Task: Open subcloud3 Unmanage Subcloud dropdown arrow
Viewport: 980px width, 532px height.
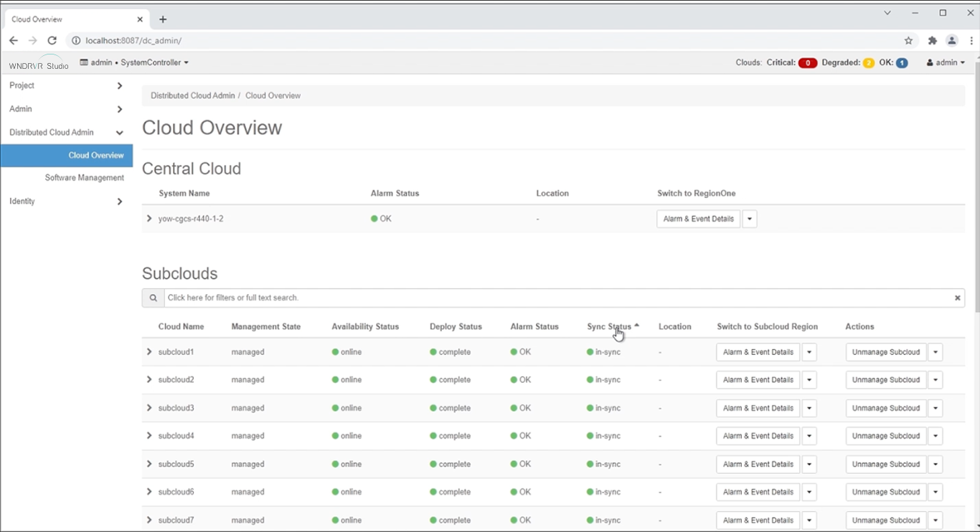Action: (936, 408)
